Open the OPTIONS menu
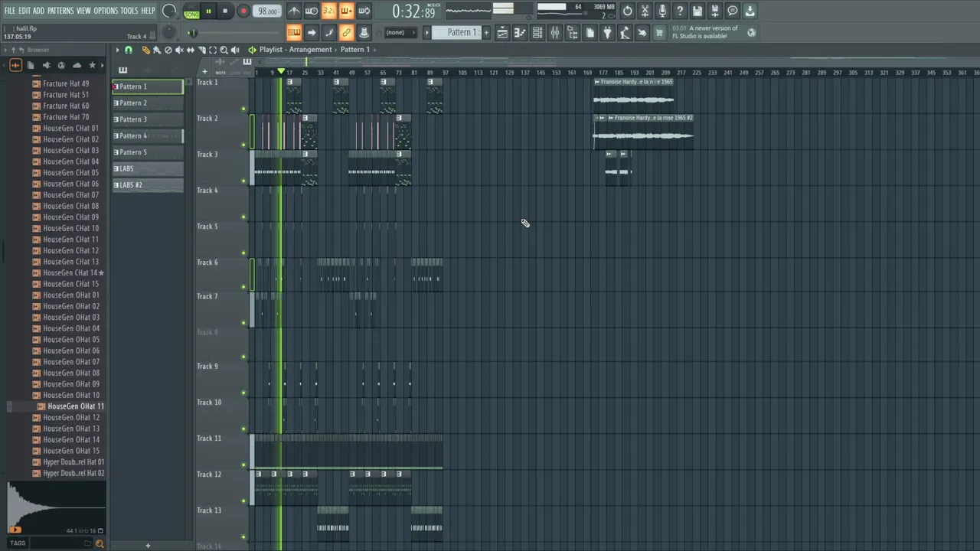 106,11
